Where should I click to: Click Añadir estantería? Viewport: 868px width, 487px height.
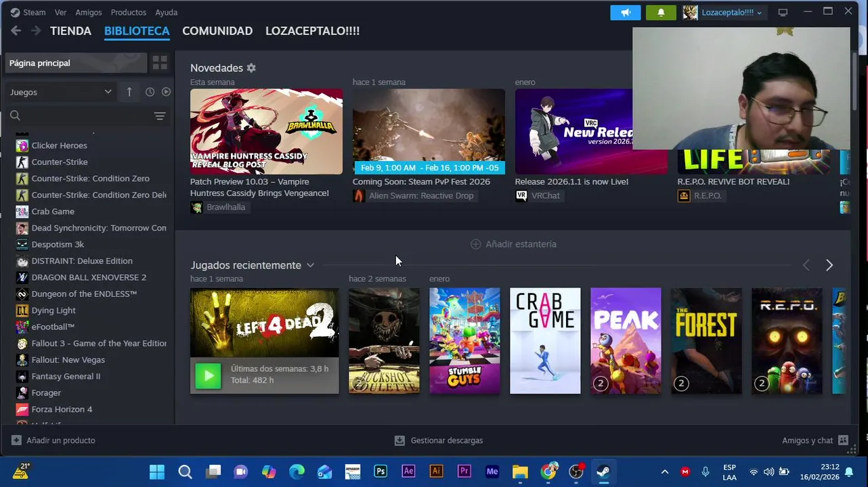[x=513, y=244]
